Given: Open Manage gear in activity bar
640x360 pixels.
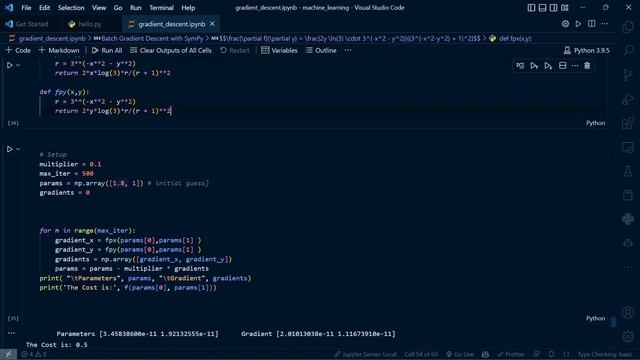Looking at the screenshot, I should point(628,336).
